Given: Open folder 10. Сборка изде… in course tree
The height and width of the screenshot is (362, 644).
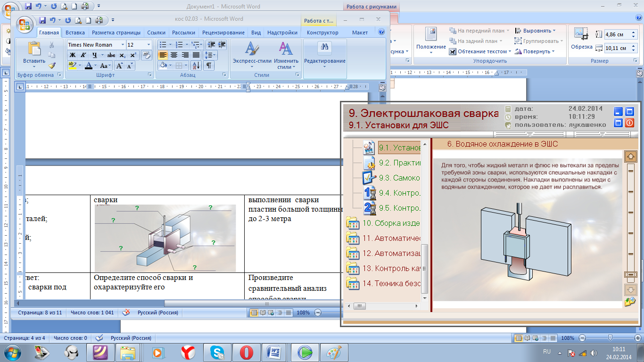Looking at the screenshot, I should (383, 223).
